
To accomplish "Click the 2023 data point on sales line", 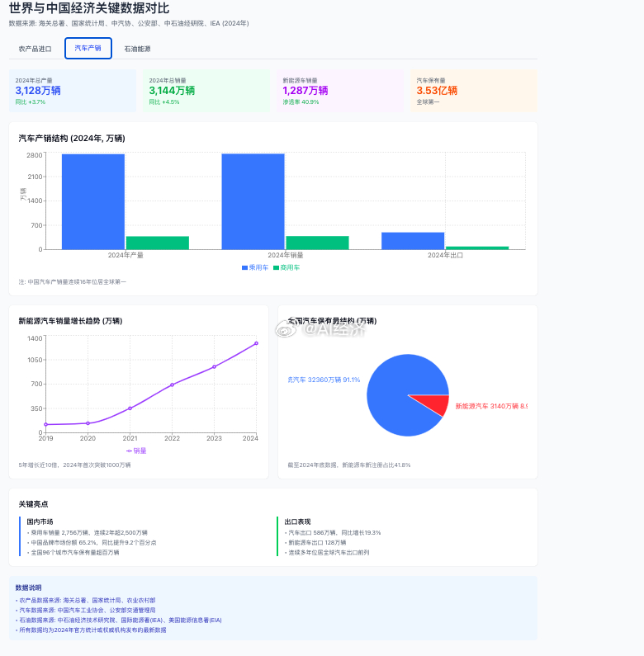I will [215, 367].
